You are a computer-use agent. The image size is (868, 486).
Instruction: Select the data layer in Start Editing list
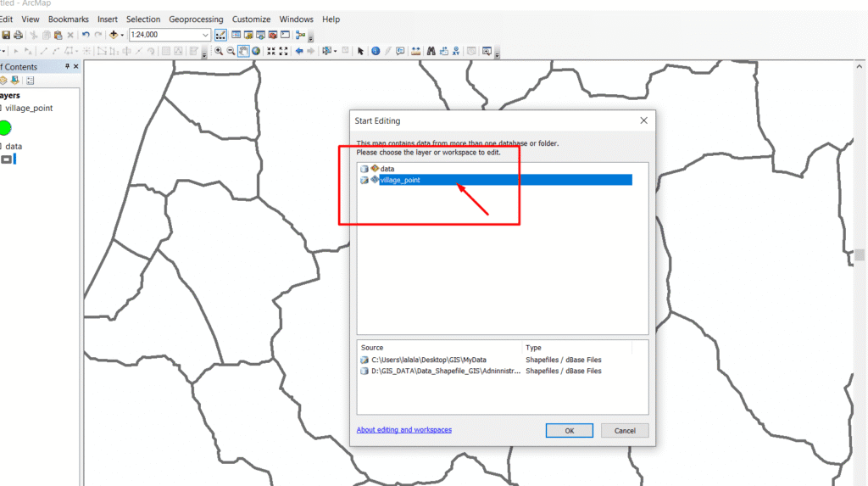click(x=387, y=169)
